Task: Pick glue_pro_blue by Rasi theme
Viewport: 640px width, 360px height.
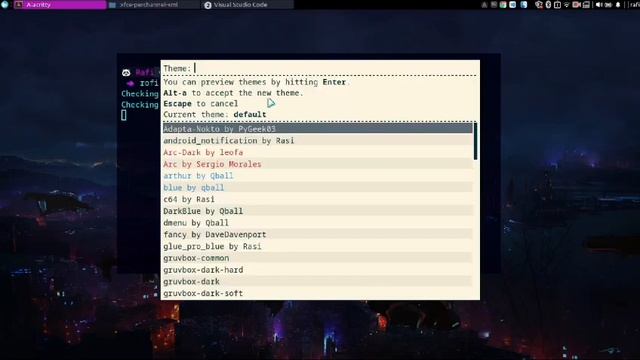Action: coord(318,247)
